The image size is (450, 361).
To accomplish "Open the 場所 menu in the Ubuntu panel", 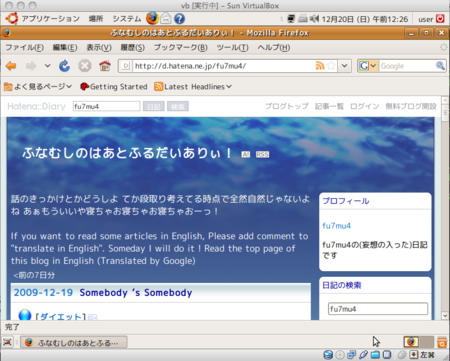I will [96, 19].
